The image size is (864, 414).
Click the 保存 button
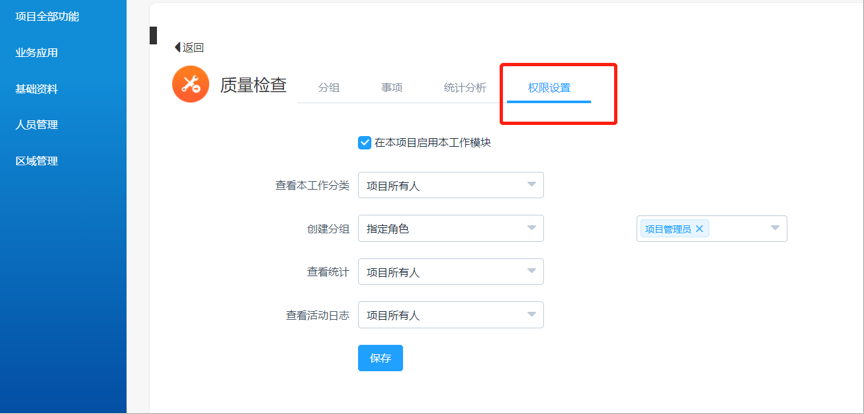click(380, 358)
